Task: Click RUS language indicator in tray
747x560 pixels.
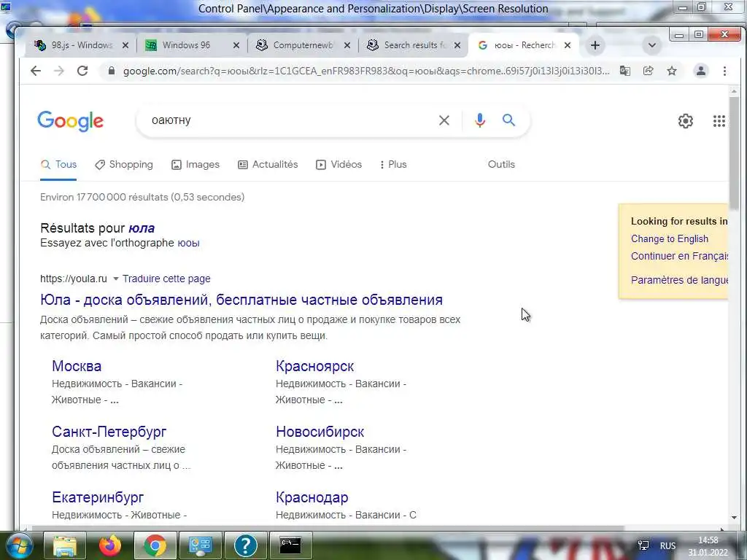Action: coord(667,545)
